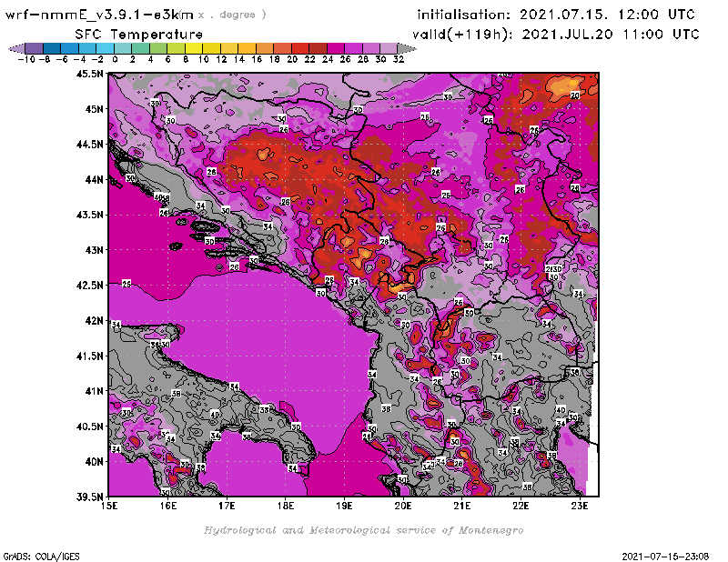Select the '40N' latitude axis label
The width and height of the screenshot is (728, 562).
(x=94, y=462)
